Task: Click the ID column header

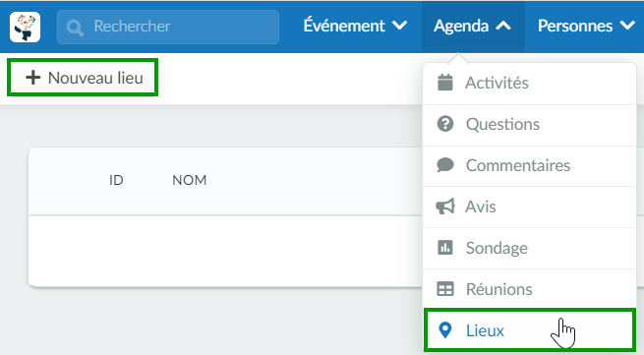Action: (116, 180)
